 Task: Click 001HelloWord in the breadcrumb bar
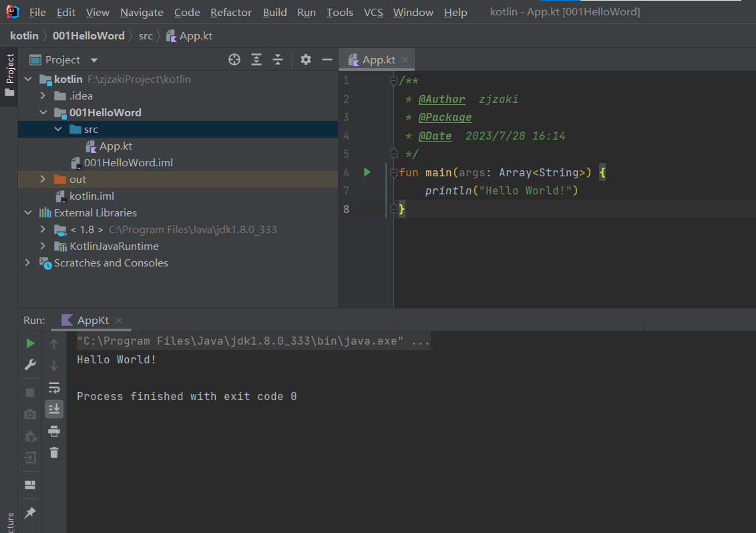pos(89,35)
